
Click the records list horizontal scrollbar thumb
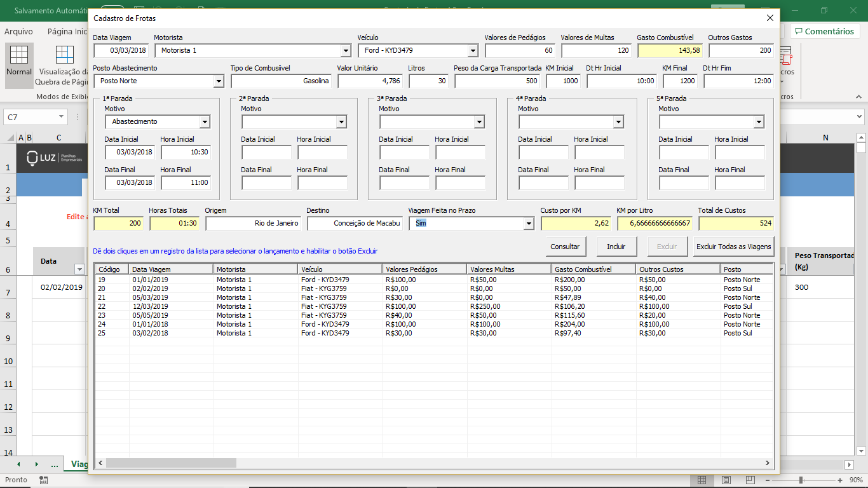click(171, 463)
